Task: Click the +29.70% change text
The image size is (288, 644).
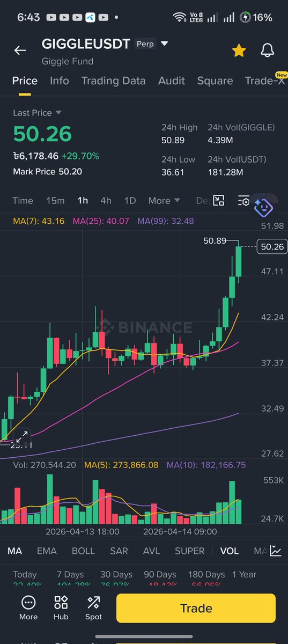Action: 80,156
